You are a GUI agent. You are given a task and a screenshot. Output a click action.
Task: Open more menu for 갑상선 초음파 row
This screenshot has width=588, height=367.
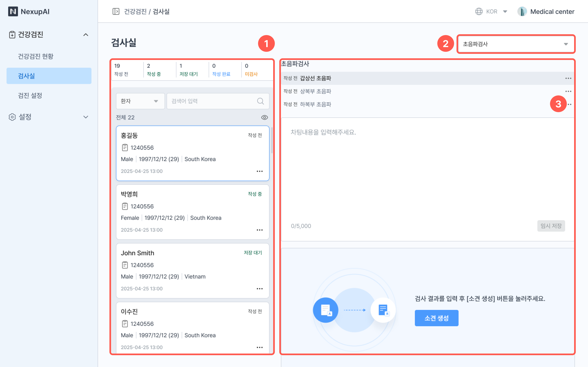[568, 78]
